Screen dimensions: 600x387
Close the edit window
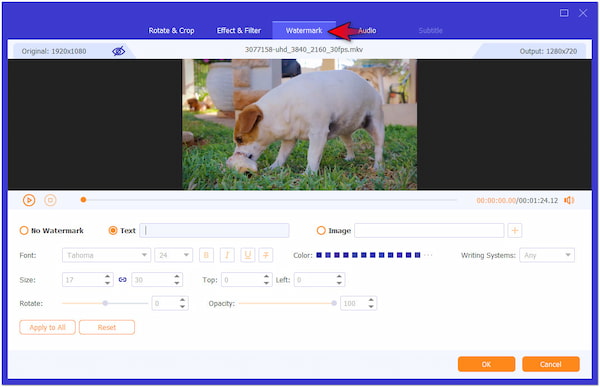coord(583,13)
